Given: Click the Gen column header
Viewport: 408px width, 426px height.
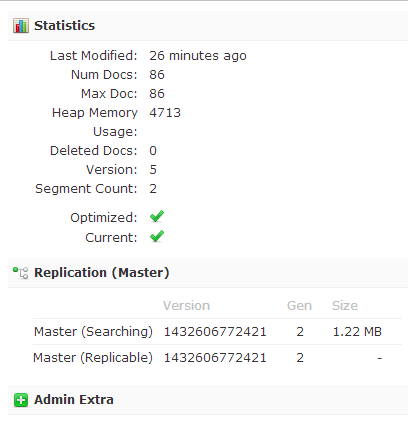Looking at the screenshot, I should pyautogui.click(x=299, y=306).
